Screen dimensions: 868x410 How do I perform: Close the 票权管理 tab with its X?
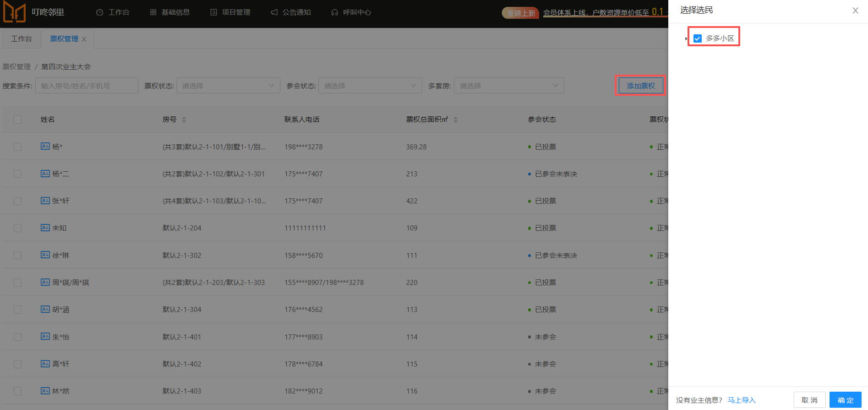click(84, 39)
